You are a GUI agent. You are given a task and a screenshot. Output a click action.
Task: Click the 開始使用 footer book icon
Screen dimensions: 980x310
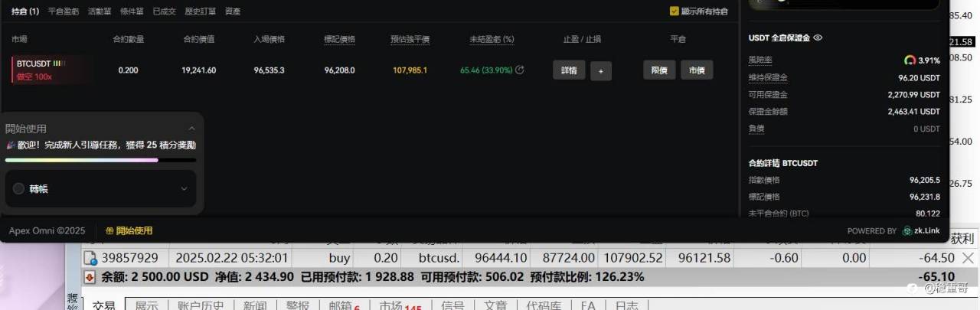pyautogui.click(x=109, y=230)
